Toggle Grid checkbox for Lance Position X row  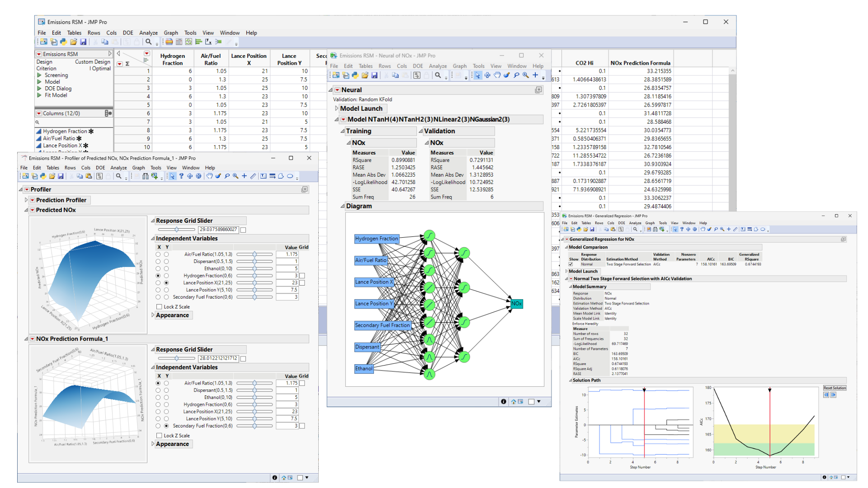[302, 283]
